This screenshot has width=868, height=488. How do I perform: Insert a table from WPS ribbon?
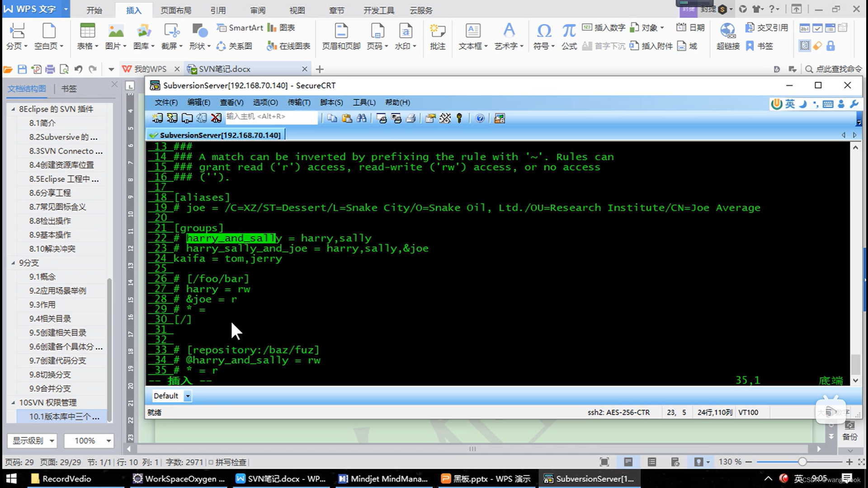(87, 36)
